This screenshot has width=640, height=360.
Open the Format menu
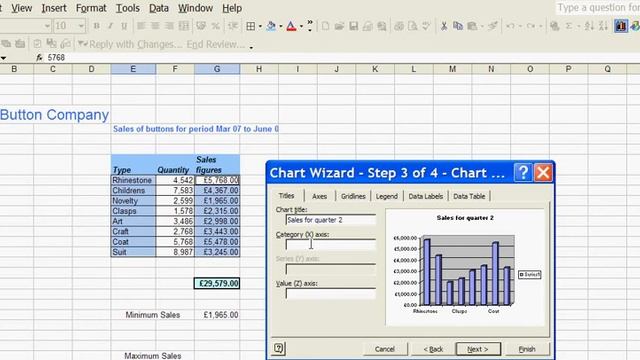(91, 8)
